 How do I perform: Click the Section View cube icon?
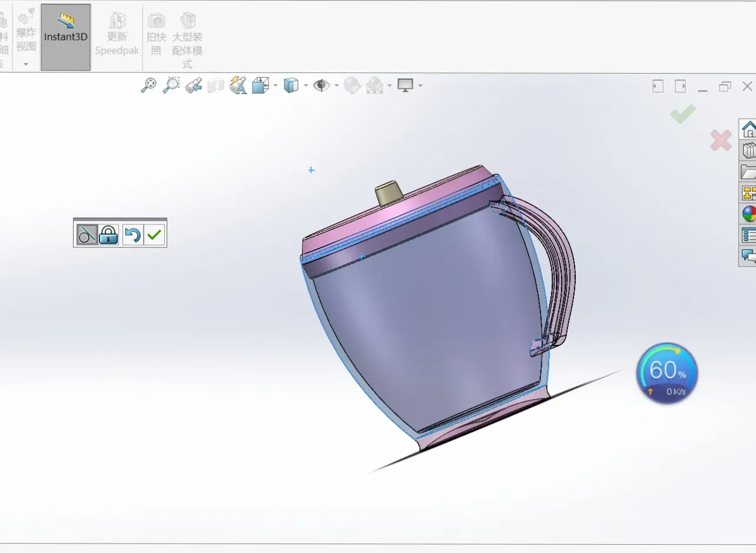(x=216, y=86)
